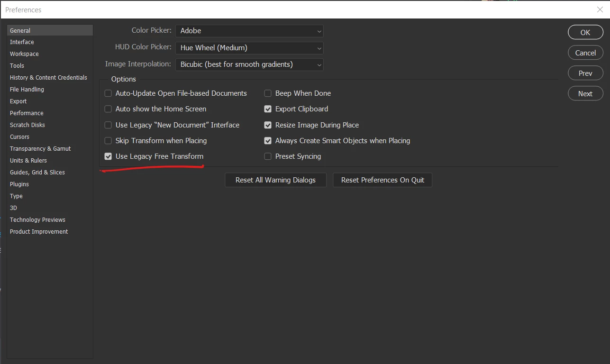Expand the HUD Color Picker dropdown

coord(249,48)
